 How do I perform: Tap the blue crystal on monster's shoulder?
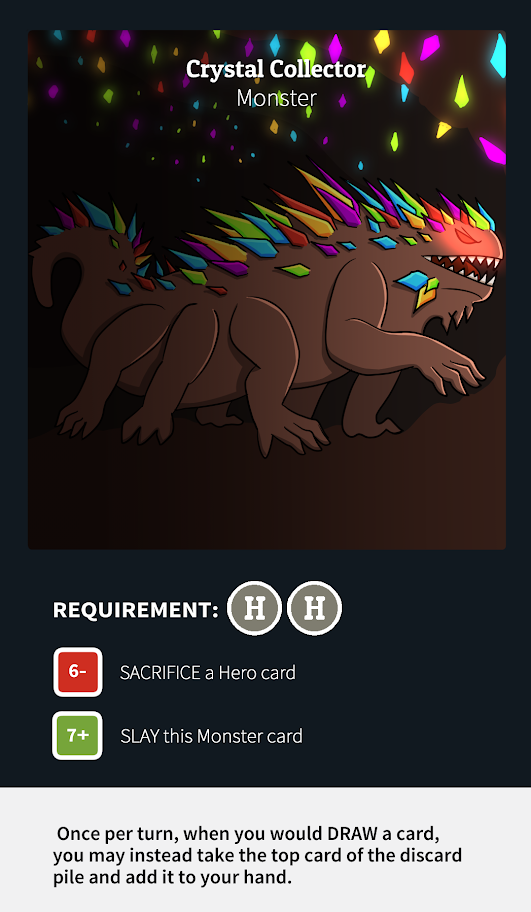click(x=412, y=280)
